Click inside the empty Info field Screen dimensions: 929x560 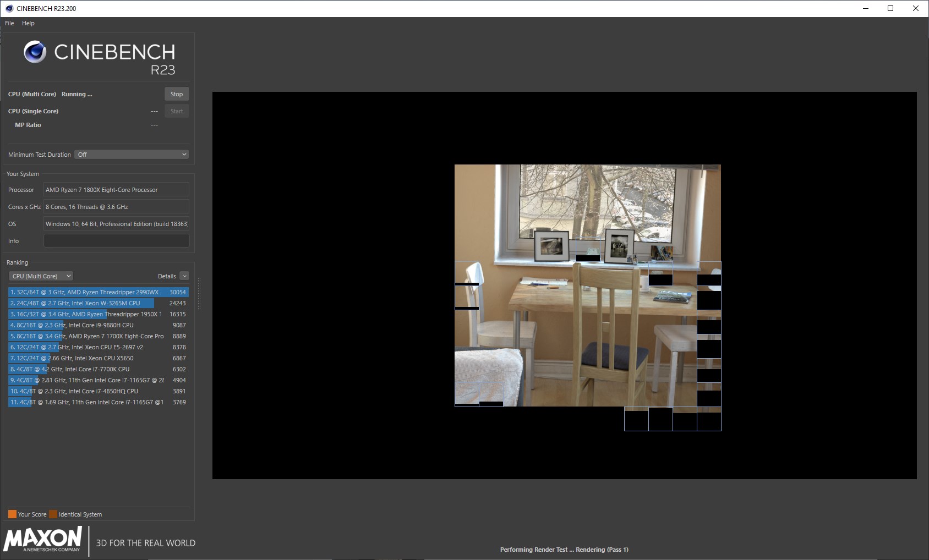pyautogui.click(x=116, y=240)
